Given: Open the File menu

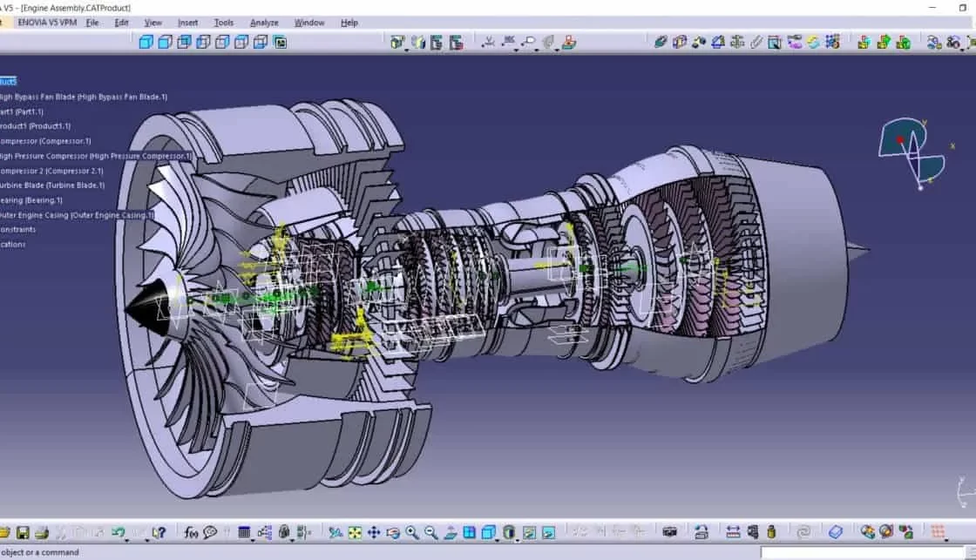Looking at the screenshot, I should coord(92,23).
